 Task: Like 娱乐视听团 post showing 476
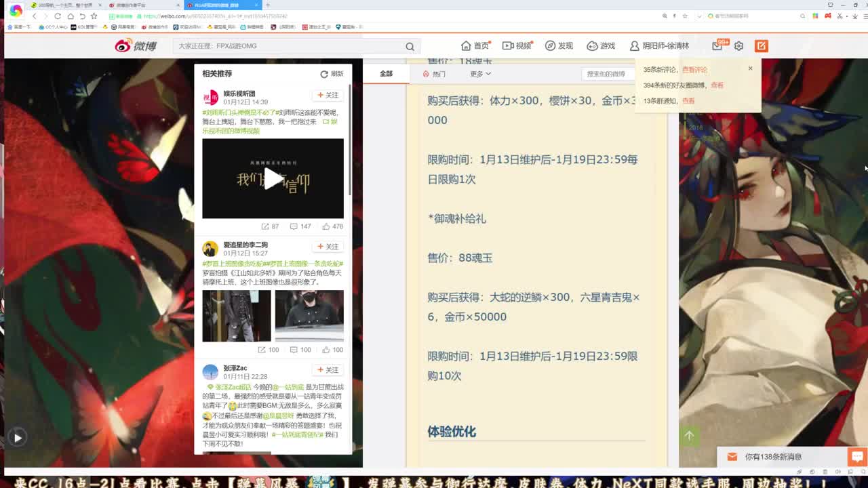coord(333,226)
